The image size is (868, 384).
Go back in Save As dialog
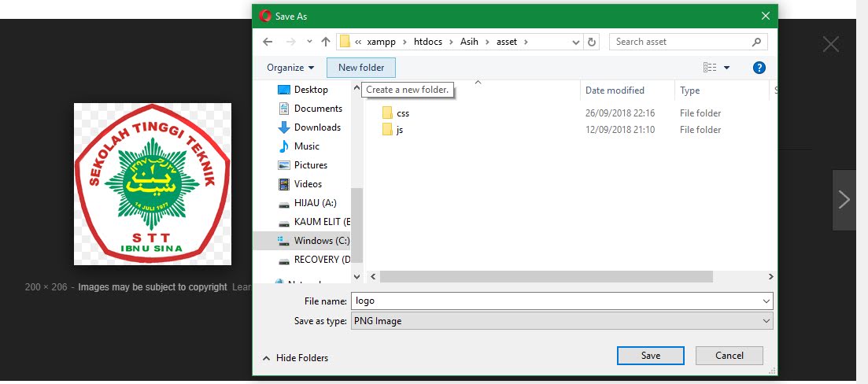point(268,42)
